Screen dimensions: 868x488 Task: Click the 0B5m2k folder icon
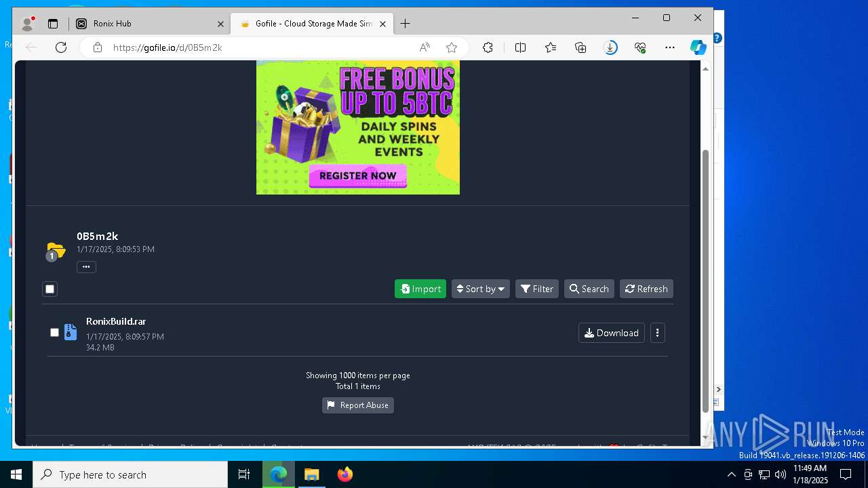point(56,251)
